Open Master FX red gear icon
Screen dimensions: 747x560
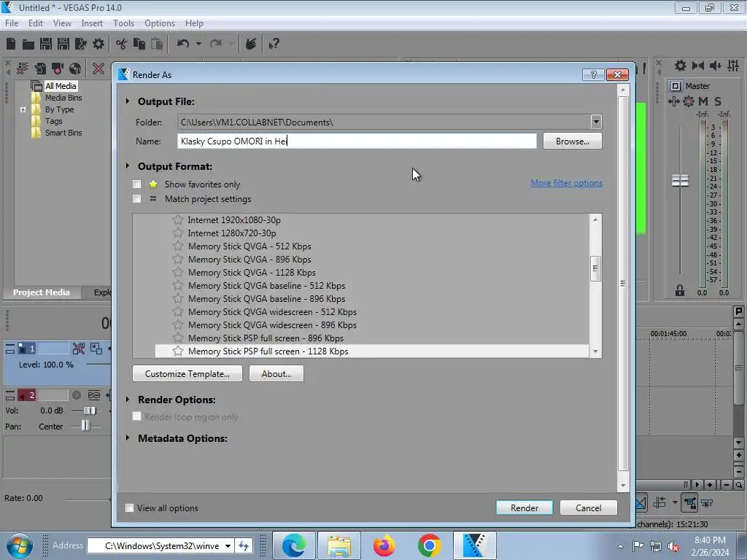point(689,101)
